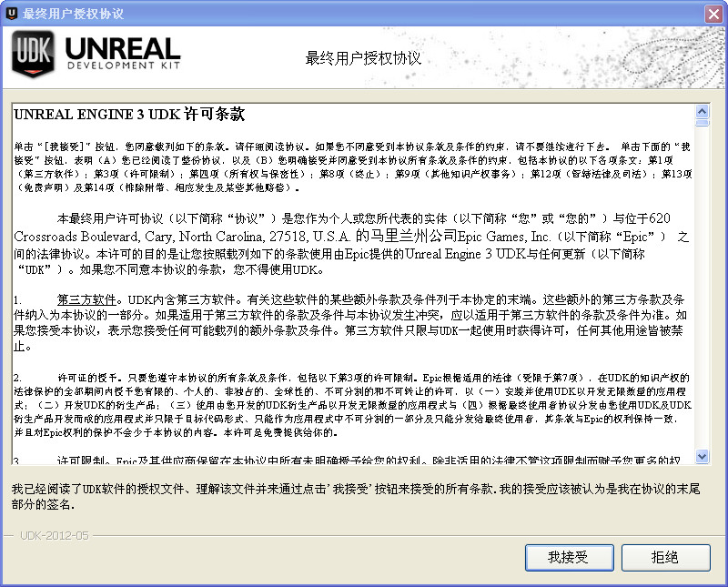Click the scrollbar up arrow in license text
This screenshot has height=587, width=728.
pyautogui.click(x=702, y=111)
